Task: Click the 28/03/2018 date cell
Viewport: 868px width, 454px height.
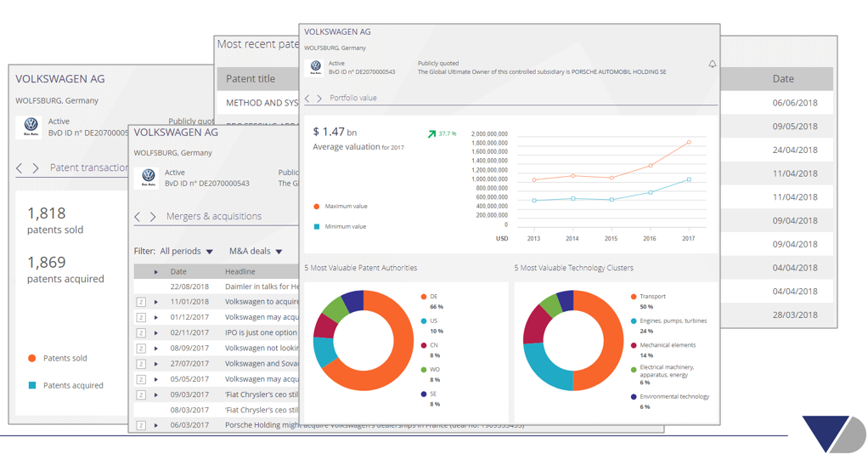Action: (795, 315)
